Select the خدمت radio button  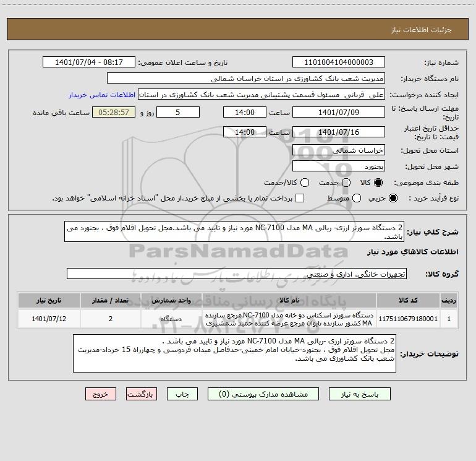click(x=346, y=183)
